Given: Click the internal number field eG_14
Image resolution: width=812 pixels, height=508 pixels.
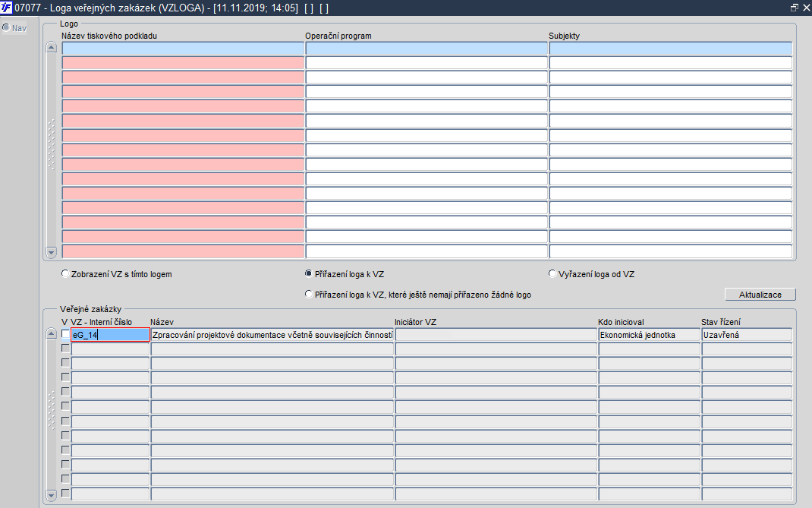Looking at the screenshot, I should pyautogui.click(x=110, y=335).
